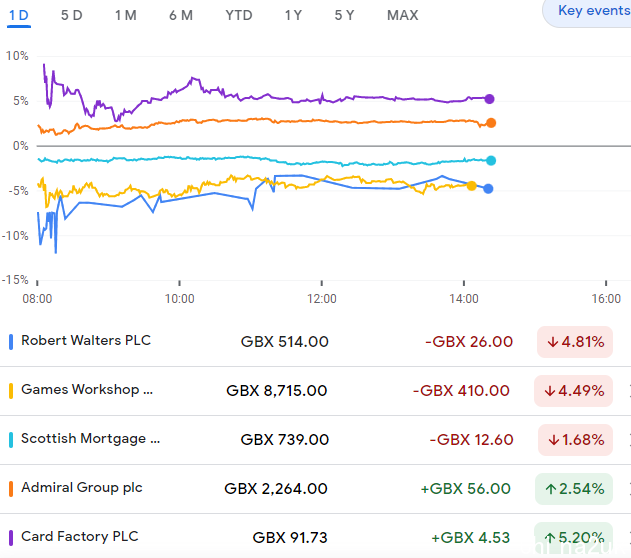Viewport: 631px width, 558px height.
Task: Click the Key events button
Action: [588, 11]
